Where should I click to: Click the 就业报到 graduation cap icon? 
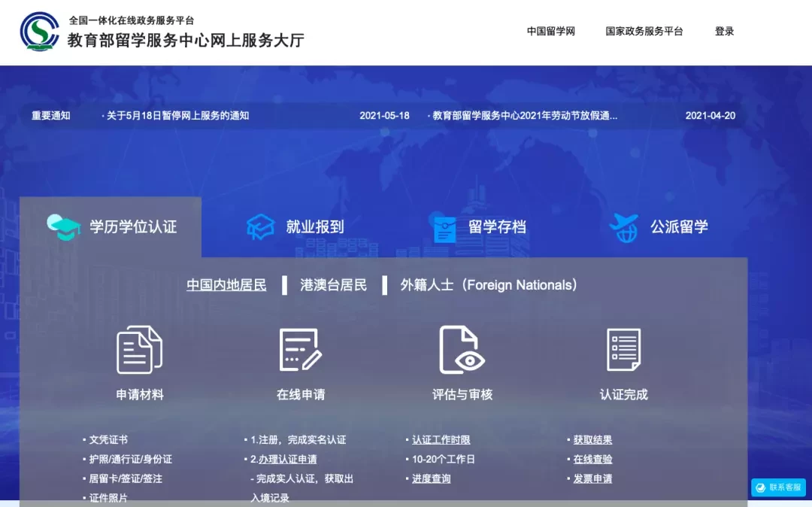point(260,227)
